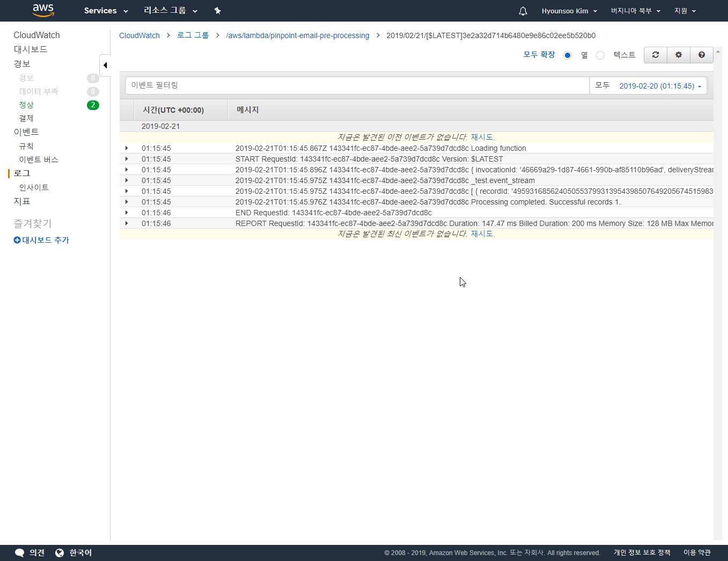Collapse the left navigation panel arrow

105,65
